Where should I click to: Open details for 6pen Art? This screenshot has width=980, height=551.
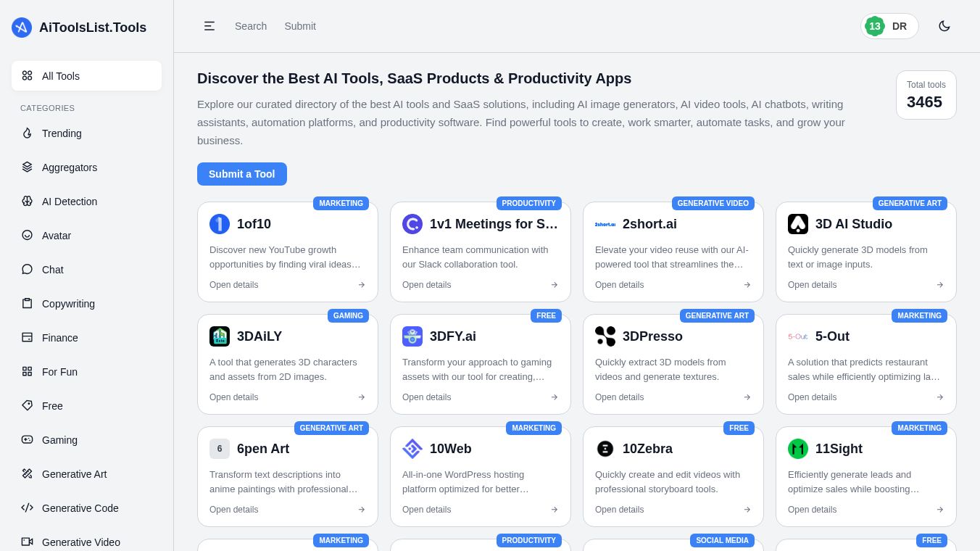click(x=288, y=510)
